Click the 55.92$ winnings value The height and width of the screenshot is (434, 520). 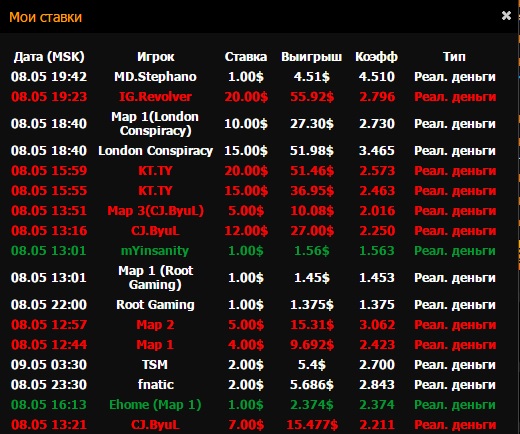pos(312,97)
